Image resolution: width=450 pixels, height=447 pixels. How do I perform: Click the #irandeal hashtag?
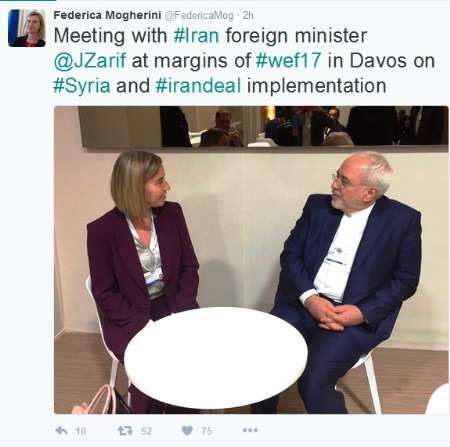tap(198, 86)
